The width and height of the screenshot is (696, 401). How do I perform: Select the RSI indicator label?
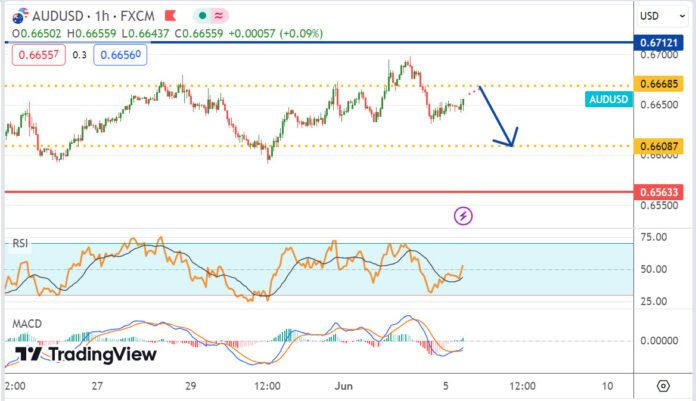(21, 243)
